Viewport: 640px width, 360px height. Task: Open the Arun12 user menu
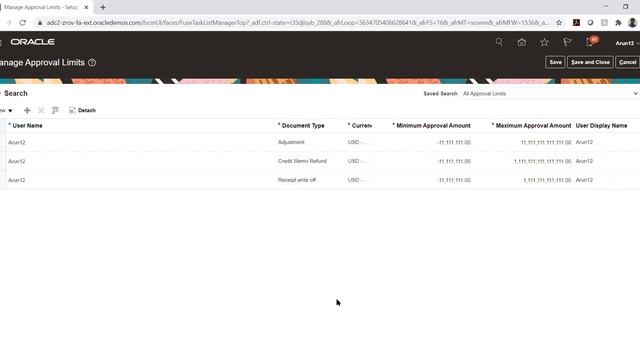[627, 43]
